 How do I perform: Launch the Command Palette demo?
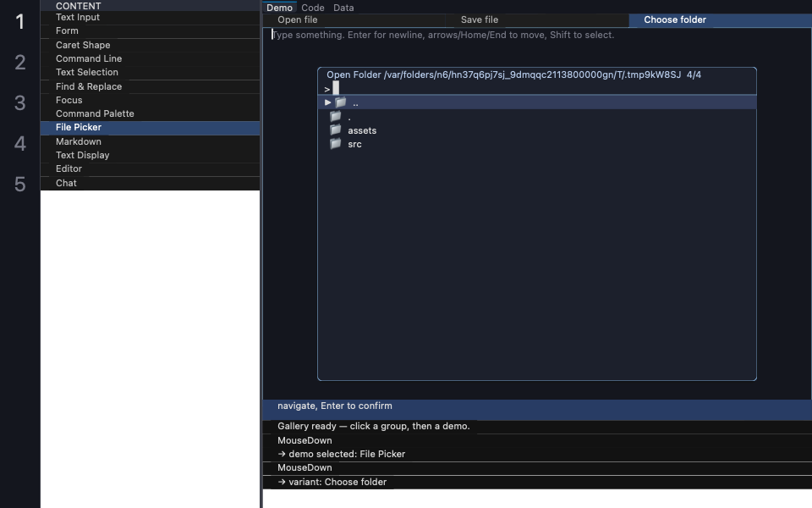pyautogui.click(x=151, y=114)
